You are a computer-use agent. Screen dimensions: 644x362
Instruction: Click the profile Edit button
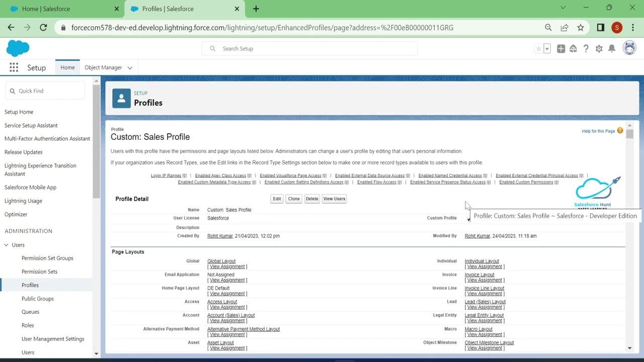tap(277, 199)
